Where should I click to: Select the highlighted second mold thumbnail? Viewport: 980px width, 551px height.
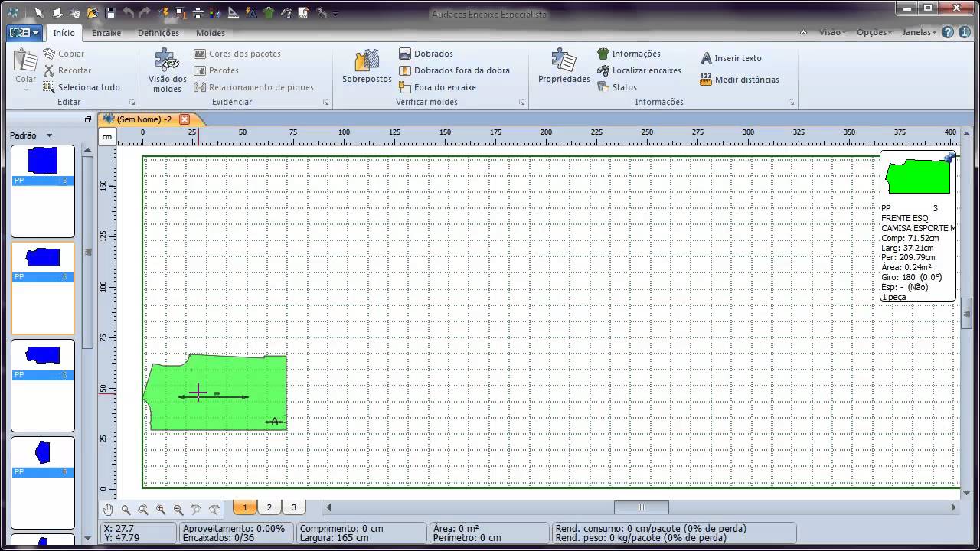click(x=43, y=289)
